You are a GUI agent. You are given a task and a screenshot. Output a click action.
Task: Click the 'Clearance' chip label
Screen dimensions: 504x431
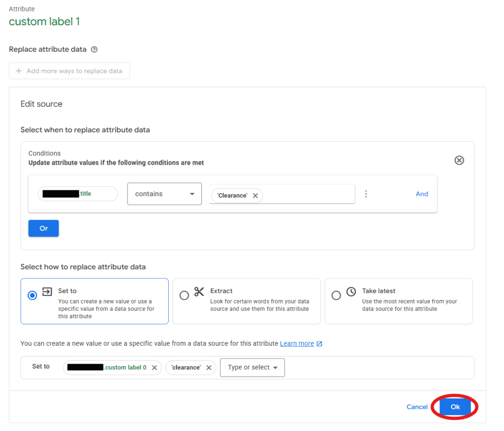tap(232, 196)
